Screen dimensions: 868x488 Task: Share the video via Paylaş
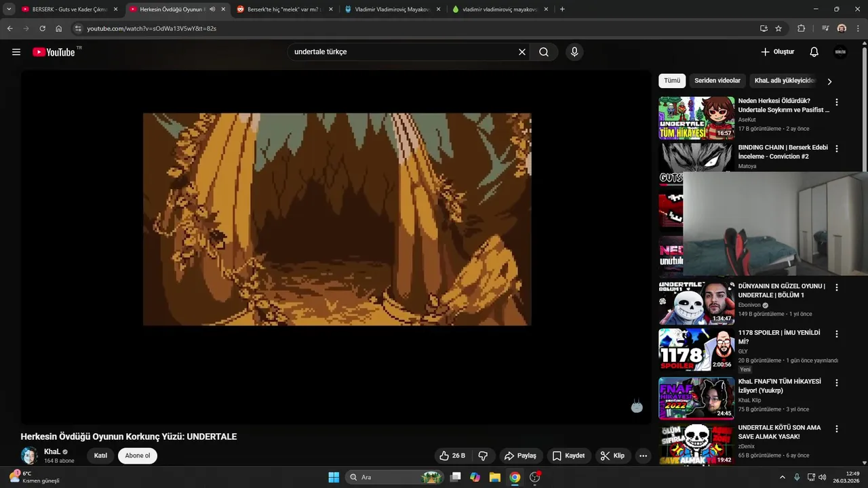[520, 456]
